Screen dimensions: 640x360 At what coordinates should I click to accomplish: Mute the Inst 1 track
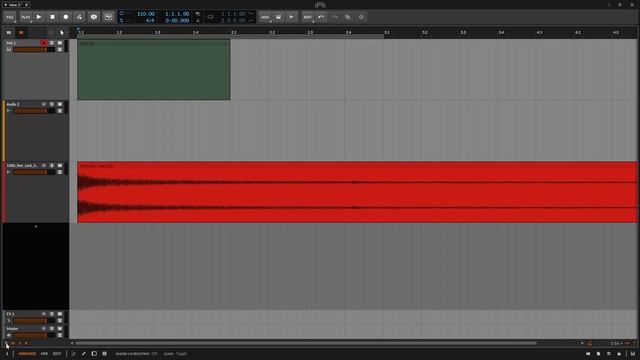[60, 43]
